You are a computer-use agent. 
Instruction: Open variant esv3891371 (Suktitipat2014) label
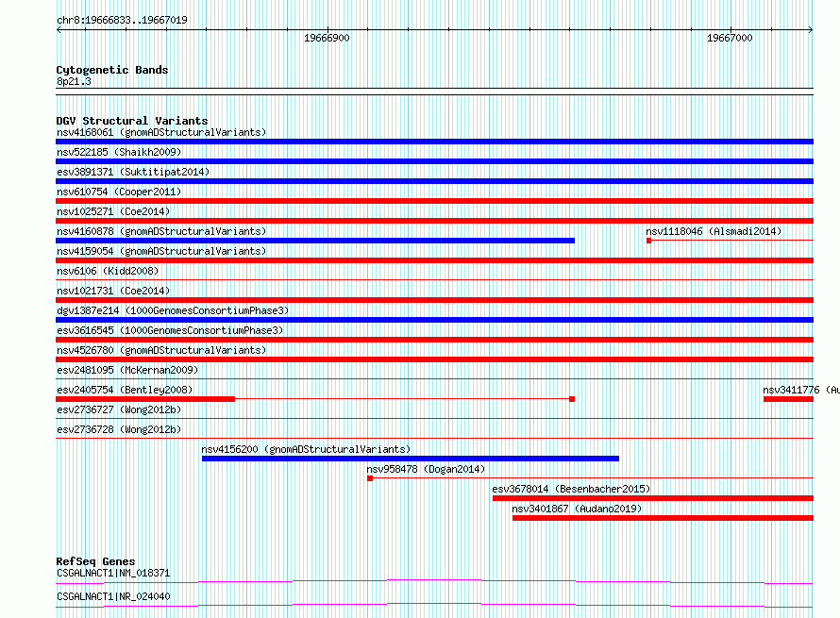pyautogui.click(x=133, y=172)
